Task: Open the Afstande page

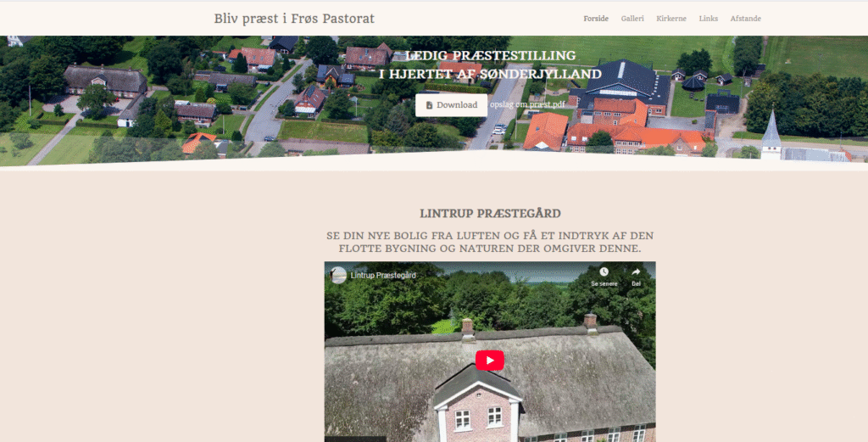Action: 745,19
